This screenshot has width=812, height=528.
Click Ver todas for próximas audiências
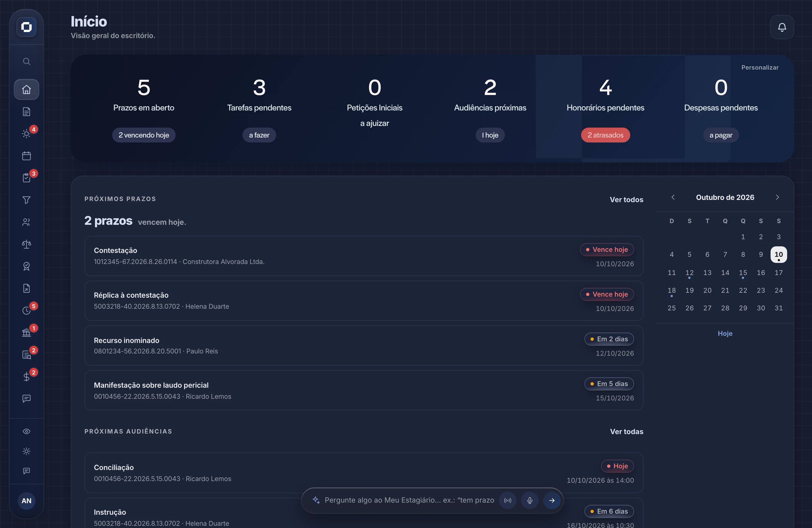point(626,431)
